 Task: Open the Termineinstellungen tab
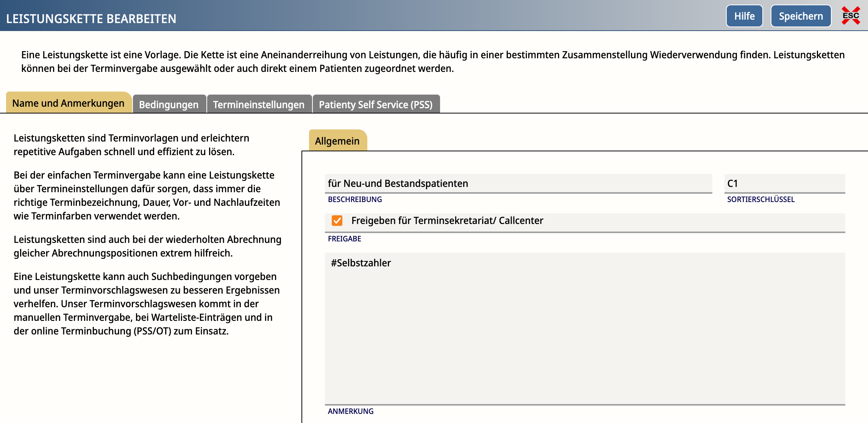coord(259,104)
